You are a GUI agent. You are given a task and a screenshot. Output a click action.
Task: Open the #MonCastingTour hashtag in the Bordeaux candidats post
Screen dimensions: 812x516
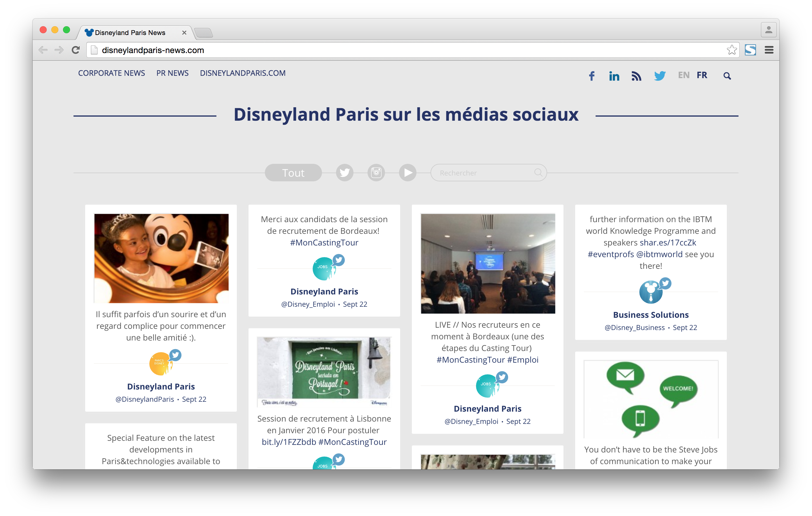(x=324, y=243)
